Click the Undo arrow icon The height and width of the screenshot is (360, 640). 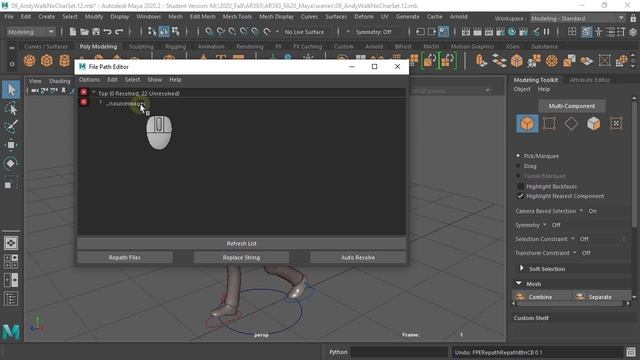[107, 32]
